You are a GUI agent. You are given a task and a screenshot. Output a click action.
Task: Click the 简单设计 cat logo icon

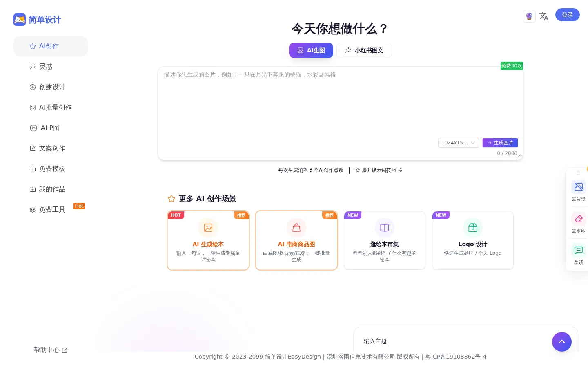(20, 20)
